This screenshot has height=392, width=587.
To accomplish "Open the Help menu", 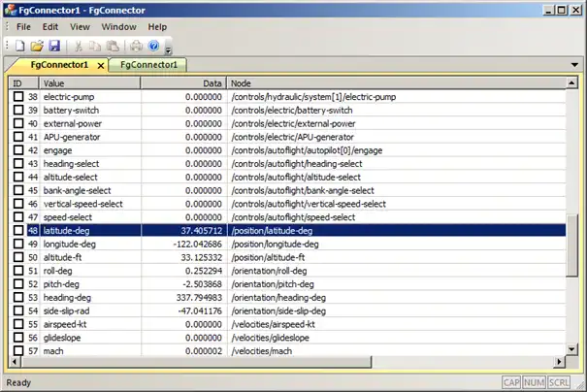I will point(157,27).
